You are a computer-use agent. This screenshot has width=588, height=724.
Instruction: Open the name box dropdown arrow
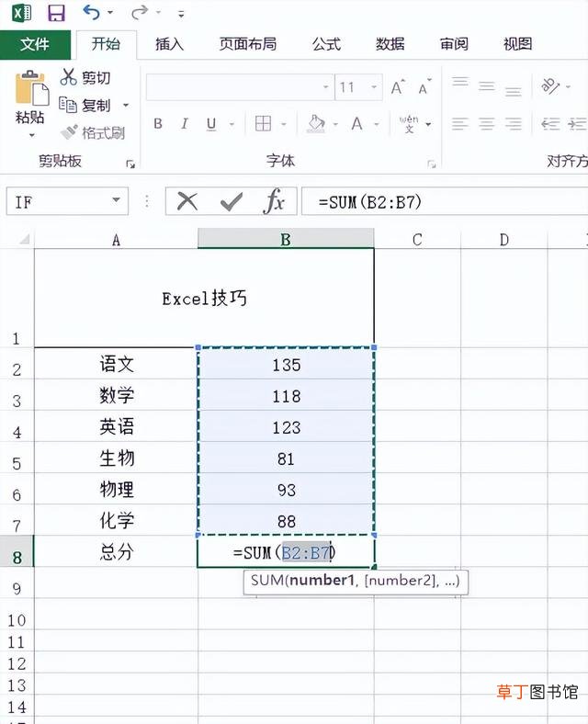click(117, 200)
